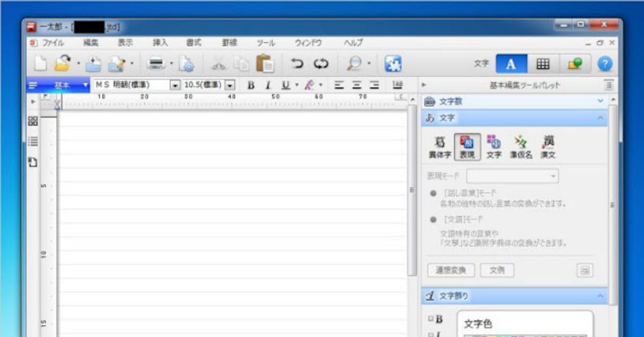The width and height of the screenshot is (644, 337).
Task: Click the 文字色 color palette strip
Action: 525,335
